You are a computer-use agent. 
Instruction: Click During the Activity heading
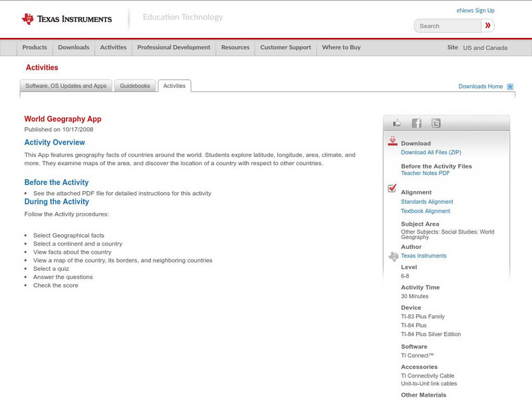coord(57,202)
